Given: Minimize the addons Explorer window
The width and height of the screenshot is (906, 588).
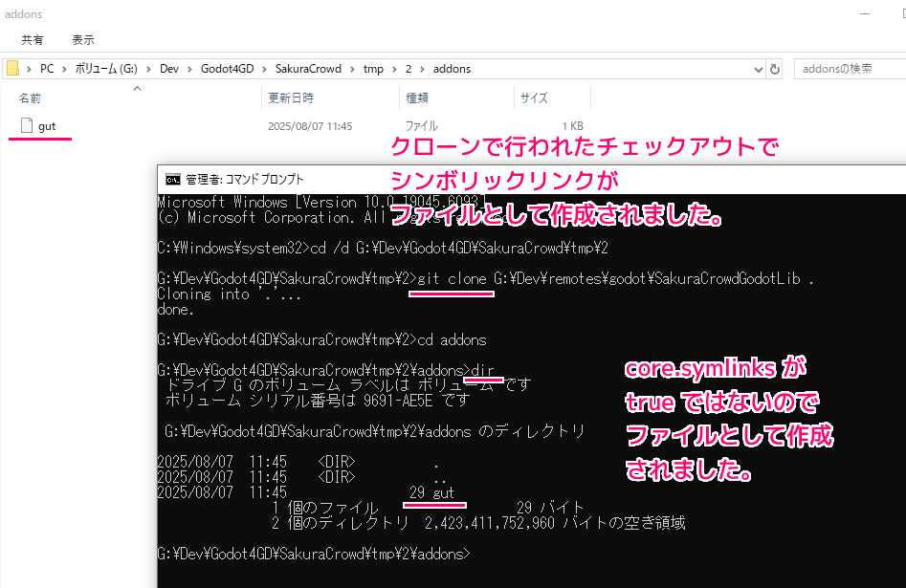Looking at the screenshot, I should click(x=866, y=14).
